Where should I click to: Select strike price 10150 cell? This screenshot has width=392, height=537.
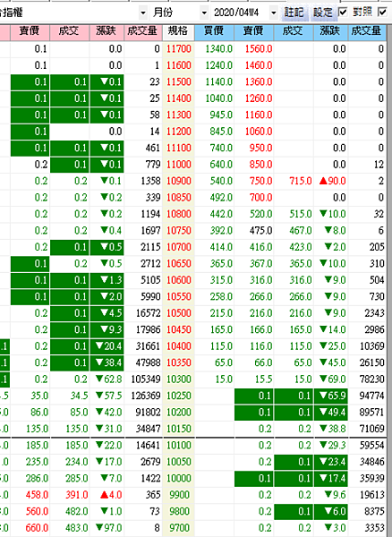pos(178,429)
